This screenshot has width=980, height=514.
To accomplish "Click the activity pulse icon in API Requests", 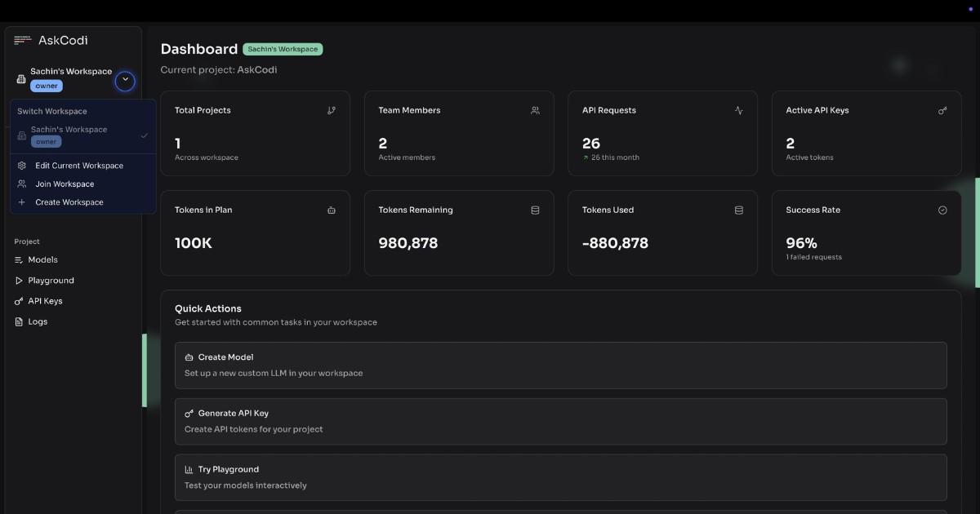I will (x=739, y=110).
